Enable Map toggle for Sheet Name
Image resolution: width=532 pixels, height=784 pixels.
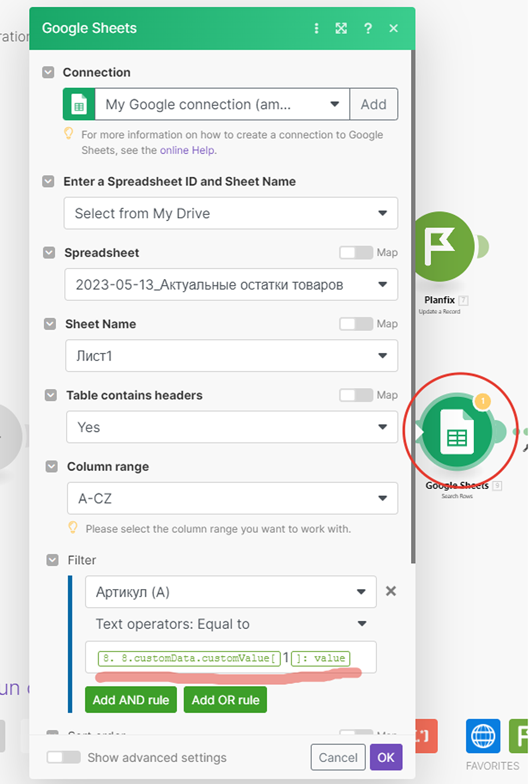click(x=356, y=324)
